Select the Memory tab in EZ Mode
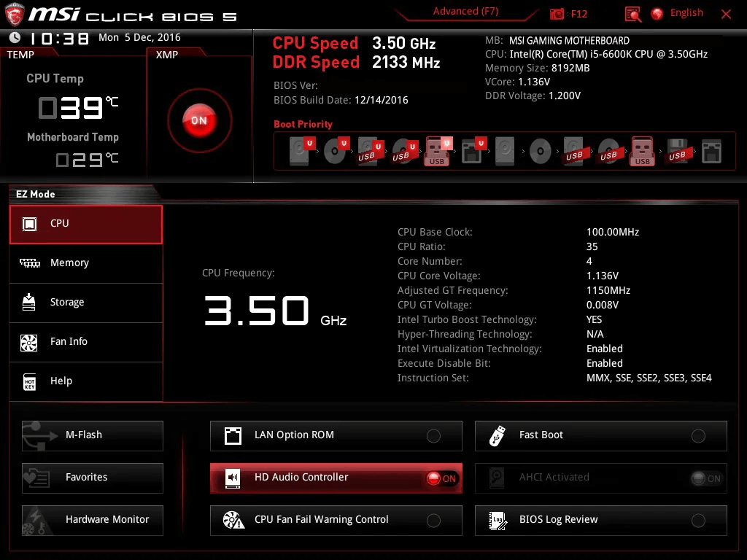 [69, 263]
